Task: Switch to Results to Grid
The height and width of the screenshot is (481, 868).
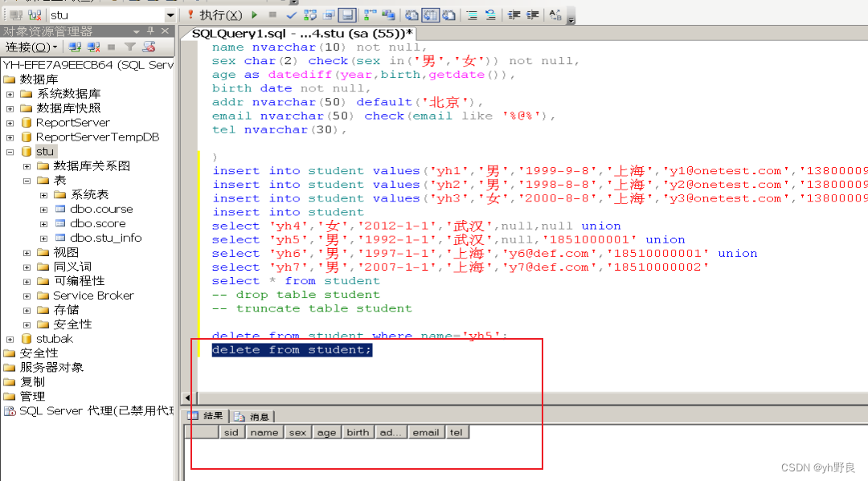Action: [430, 15]
